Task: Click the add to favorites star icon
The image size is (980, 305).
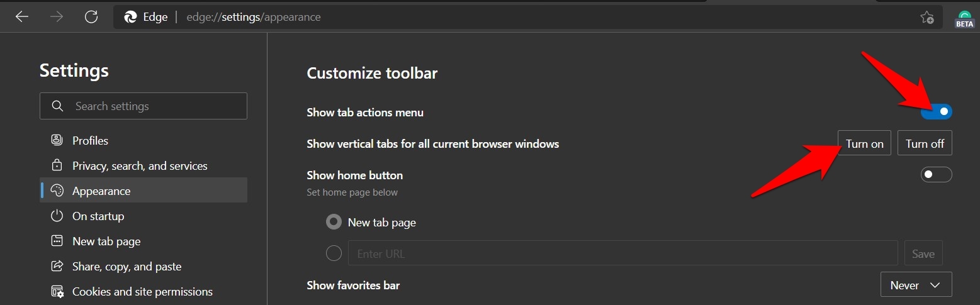Action: pyautogui.click(x=926, y=18)
